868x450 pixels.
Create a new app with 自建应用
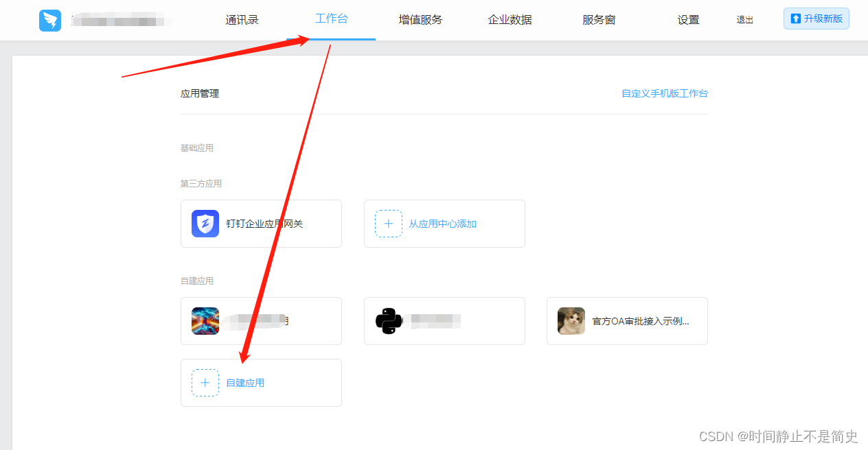(245, 382)
